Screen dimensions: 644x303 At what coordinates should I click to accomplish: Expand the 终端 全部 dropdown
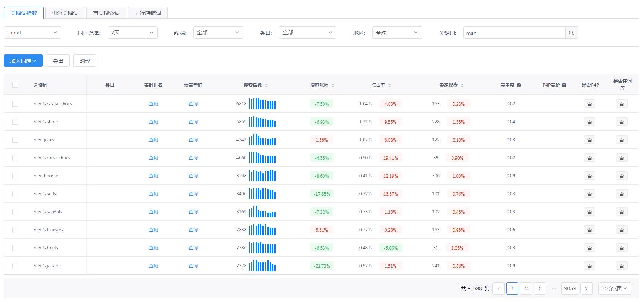pyautogui.click(x=218, y=33)
